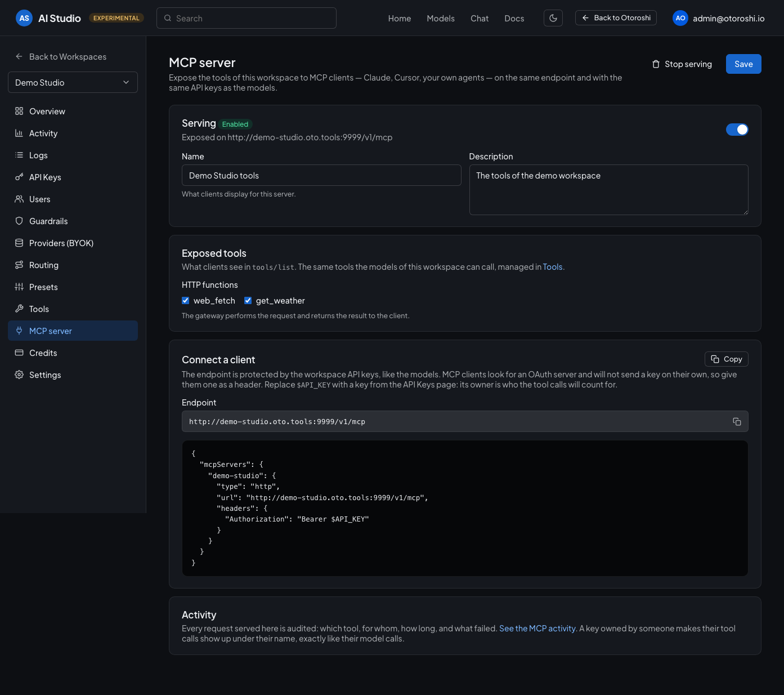The width and height of the screenshot is (784, 695).
Task: Click the Connect a client heading
Action: [218, 360]
